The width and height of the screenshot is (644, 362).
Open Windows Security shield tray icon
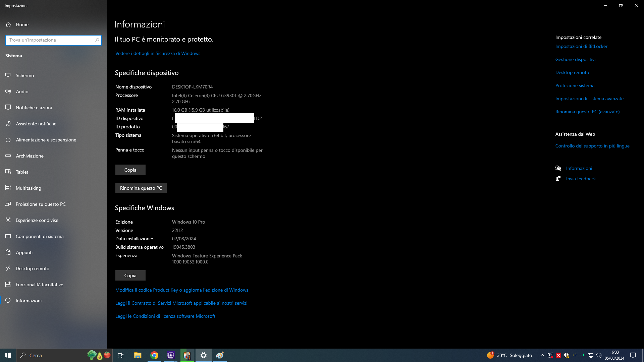tap(567, 355)
